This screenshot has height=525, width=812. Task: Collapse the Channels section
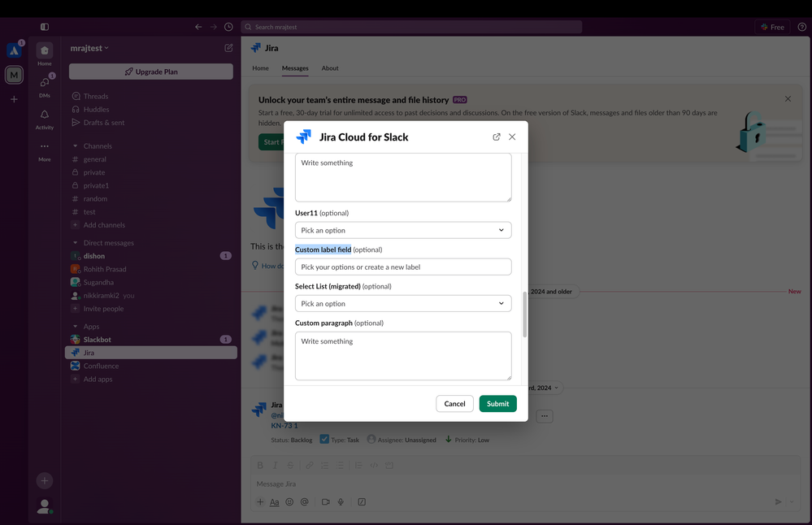[x=75, y=146]
